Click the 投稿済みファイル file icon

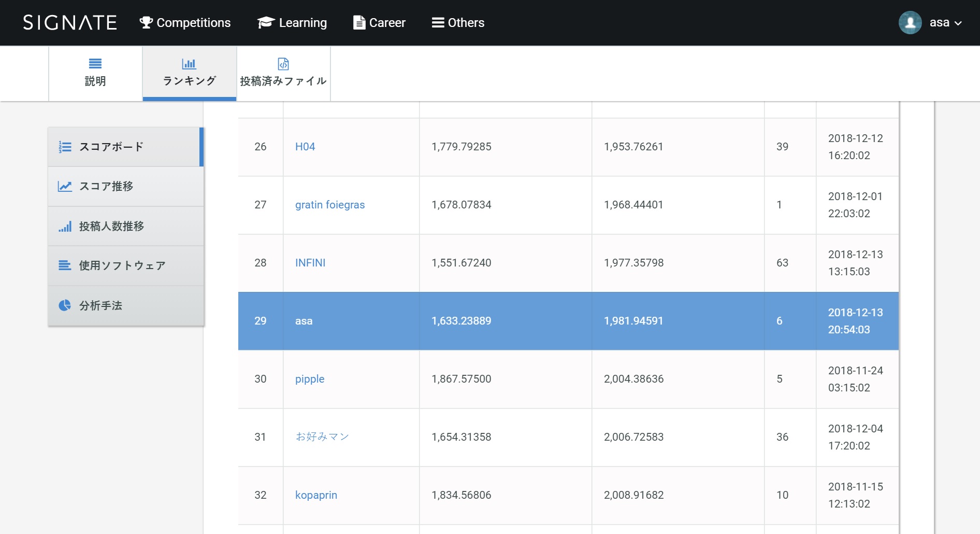[x=283, y=63]
